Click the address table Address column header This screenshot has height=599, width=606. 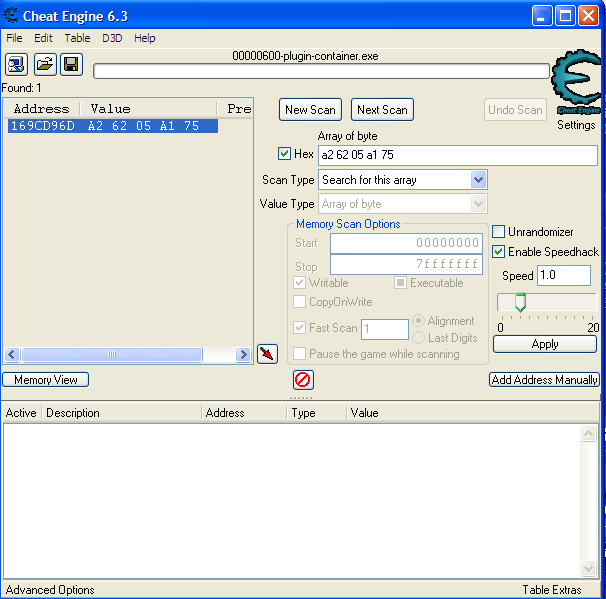click(244, 413)
